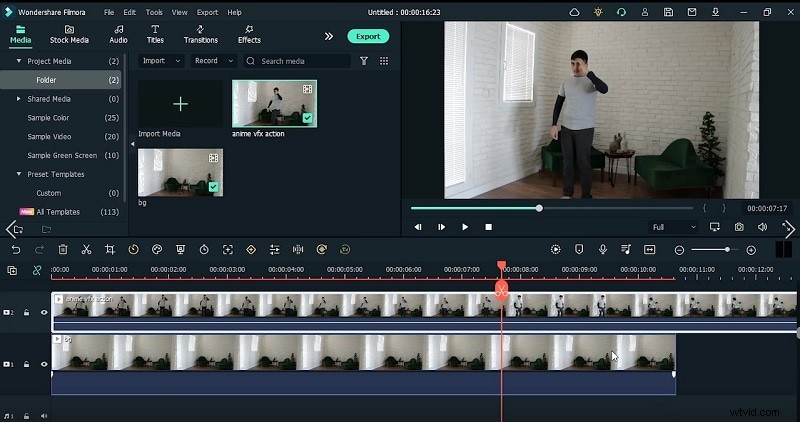The height and width of the screenshot is (422, 800).
Task: Click the timeline zoom slider handle
Action: (727, 250)
